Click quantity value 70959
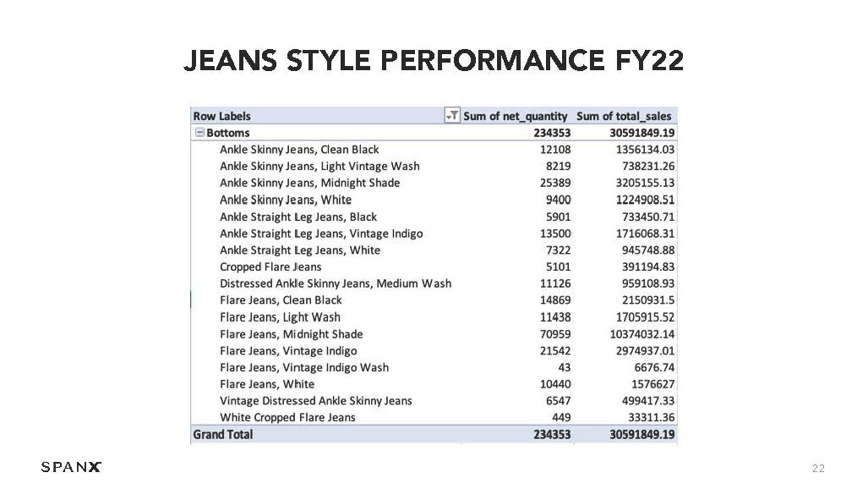 click(x=555, y=334)
